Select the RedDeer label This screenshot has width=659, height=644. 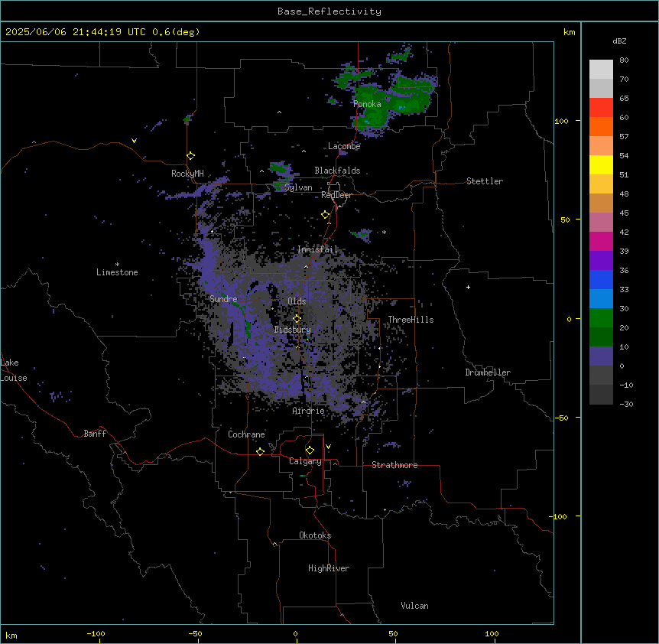336,195
